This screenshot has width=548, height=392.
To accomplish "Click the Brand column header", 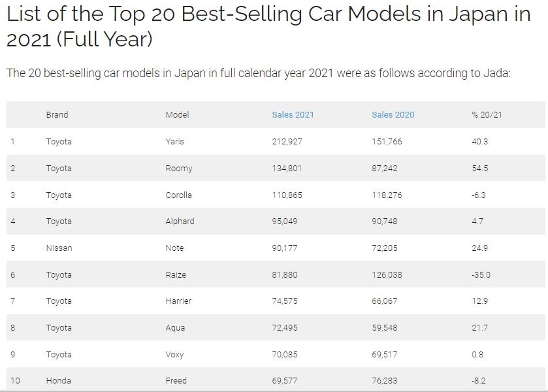I will [x=57, y=114].
